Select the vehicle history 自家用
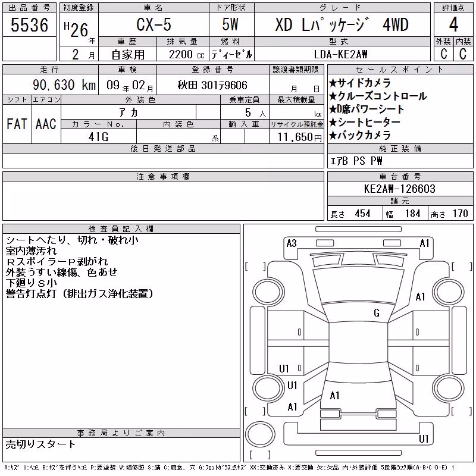The image size is (476, 476). click(128, 55)
